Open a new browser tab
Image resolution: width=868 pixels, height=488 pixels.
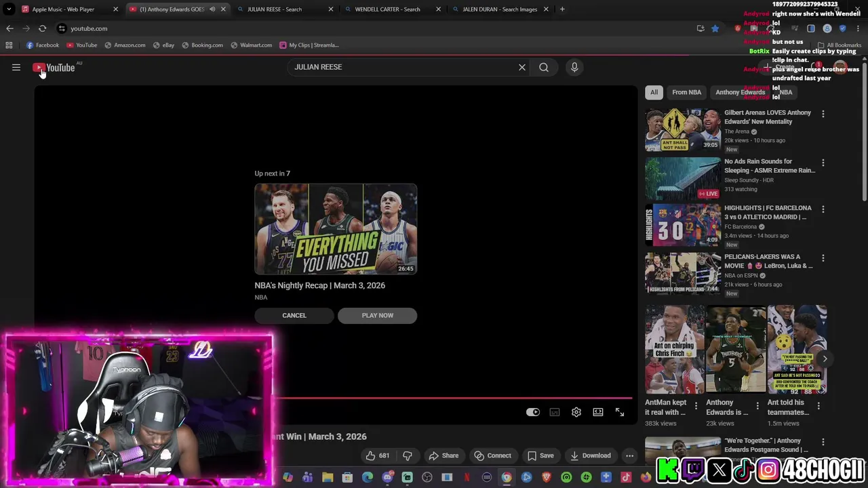coord(562,9)
